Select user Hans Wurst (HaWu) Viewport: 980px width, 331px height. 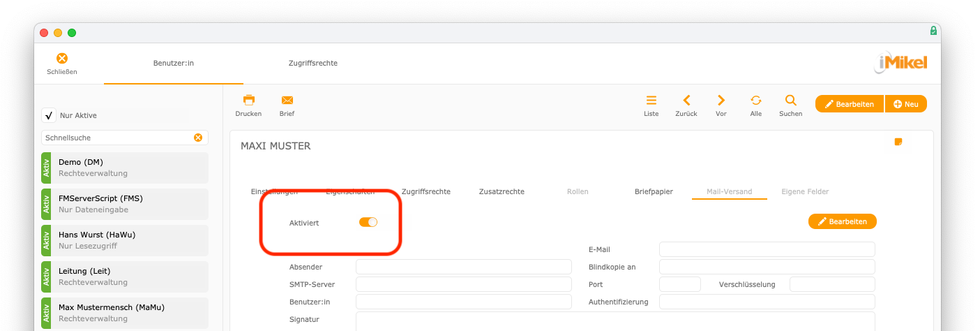(x=125, y=240)
